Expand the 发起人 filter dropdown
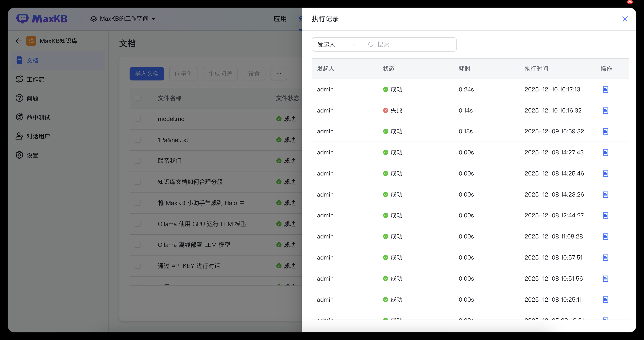 (x=337, y=44)
